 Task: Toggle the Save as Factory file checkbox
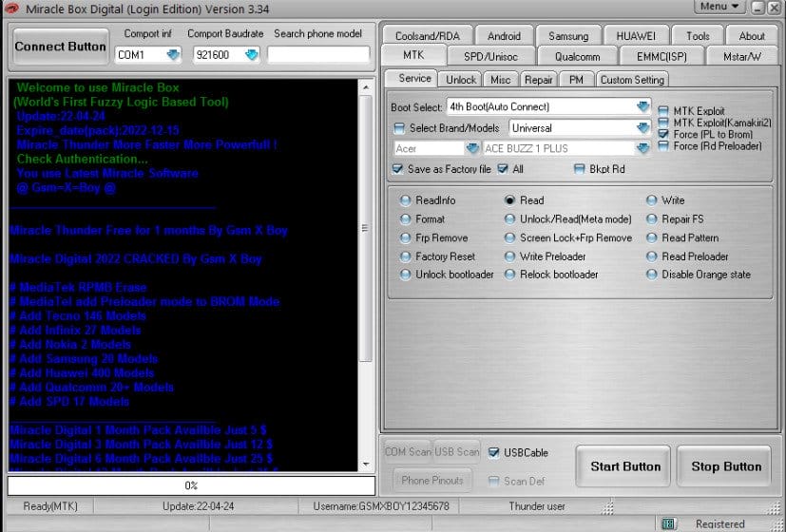coord(397,169)
